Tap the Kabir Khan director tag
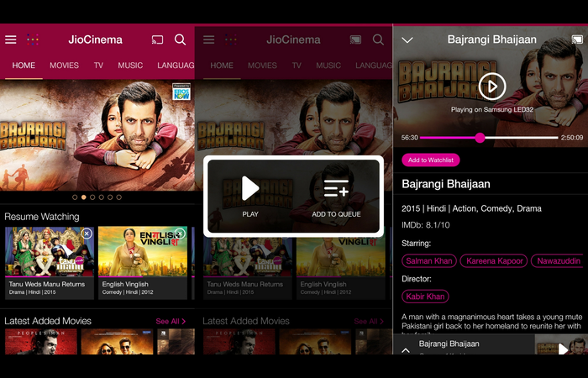The width and height of the screenshot is (588, 378). 425,297
